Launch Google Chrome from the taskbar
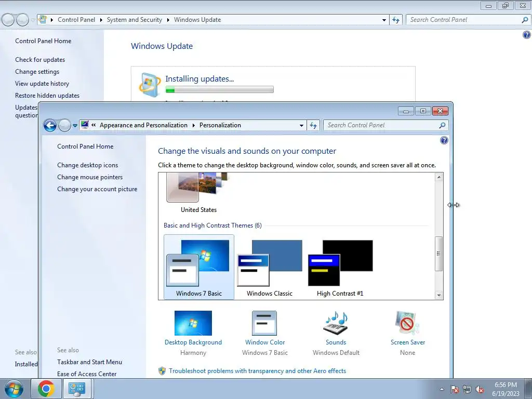 46,389
